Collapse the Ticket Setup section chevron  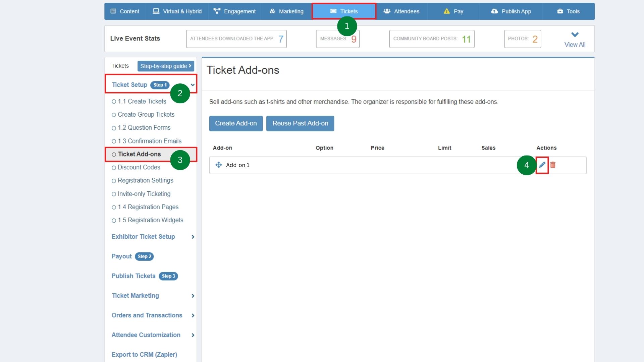coord(192,85)
